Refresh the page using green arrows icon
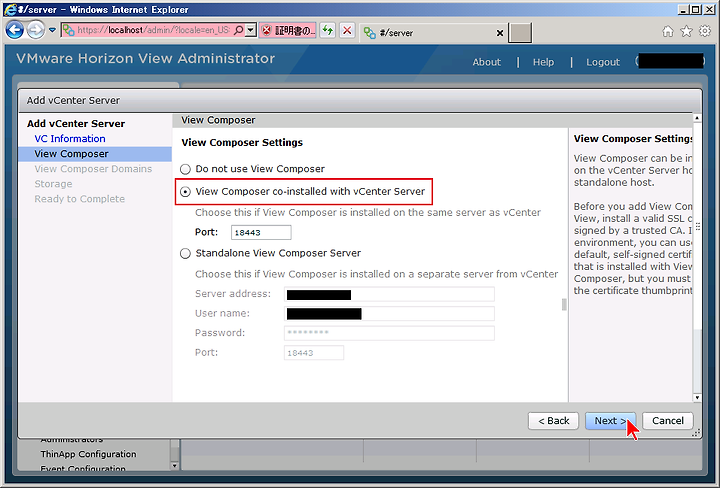 point(327,31)
